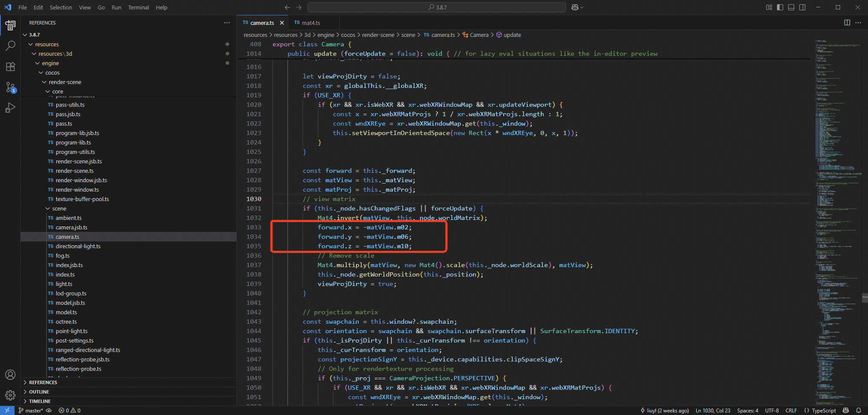This screenshot has height=415, width=868.
Task: Open the Terminal menu
Action: point(138,7)
